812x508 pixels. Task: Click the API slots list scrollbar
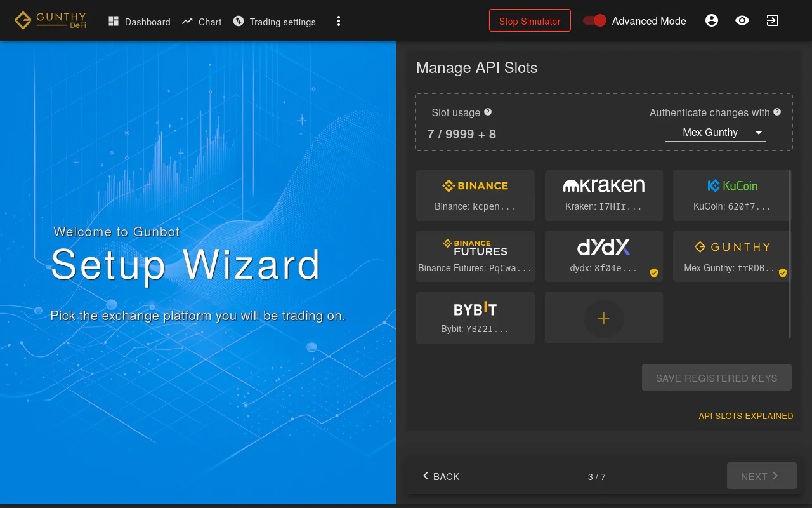pyautogui.click(x=790, y=254)
